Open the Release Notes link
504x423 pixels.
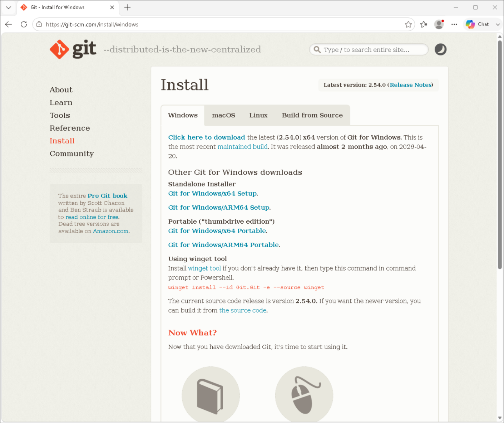(410, 85)
